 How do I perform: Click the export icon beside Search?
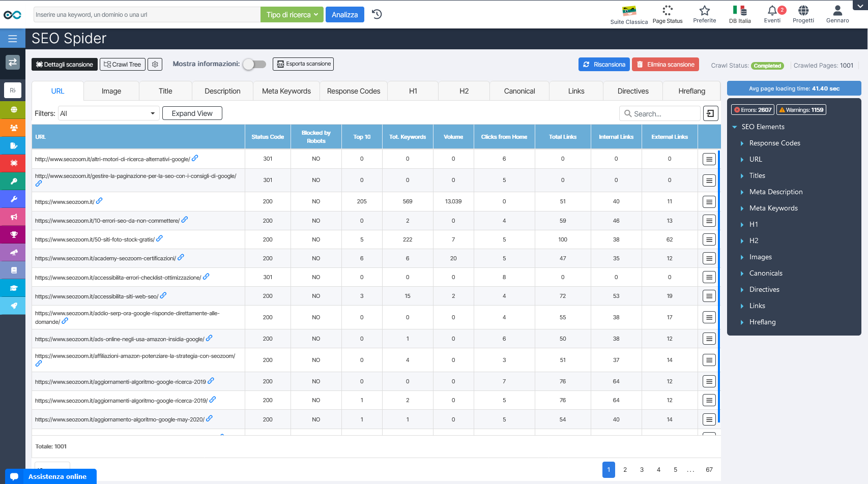pyautogui.click(x=711, y=113)
